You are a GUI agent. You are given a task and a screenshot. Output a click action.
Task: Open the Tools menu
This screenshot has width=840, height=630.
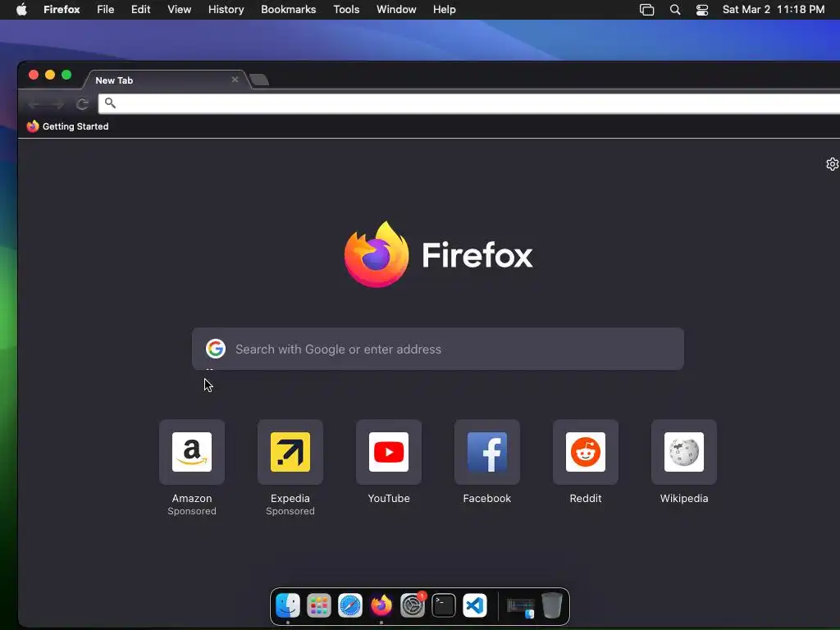(346, 10)
